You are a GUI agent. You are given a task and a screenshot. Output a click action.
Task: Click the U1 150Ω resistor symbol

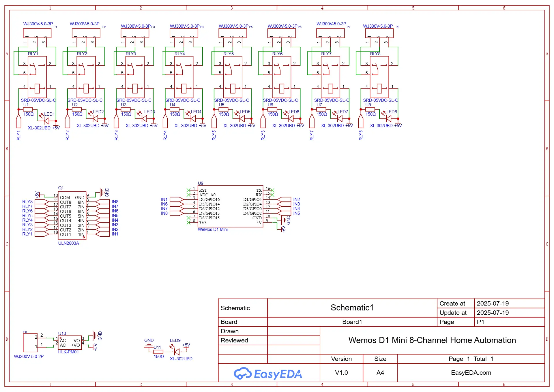(x=28, y=109)
